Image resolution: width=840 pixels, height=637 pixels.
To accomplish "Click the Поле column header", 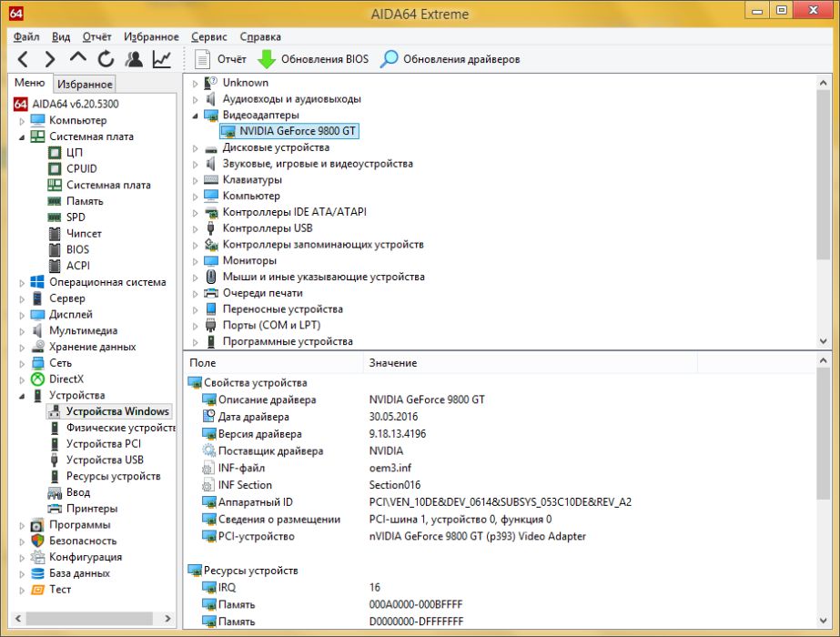I will pos(273,363).
